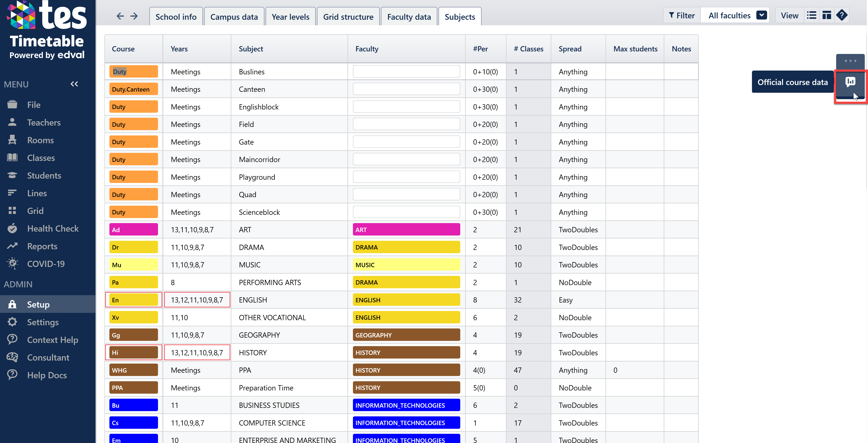Open the three-dots overflow panel

coord(850,61)
